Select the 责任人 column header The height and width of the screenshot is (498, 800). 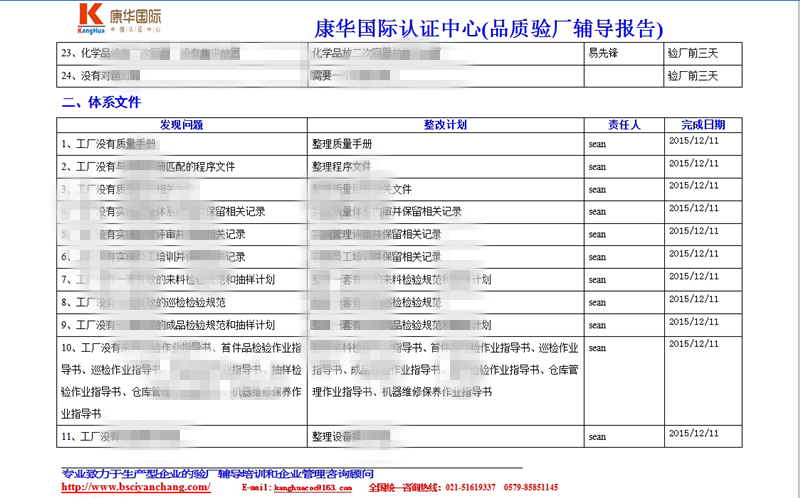(624, 124)
